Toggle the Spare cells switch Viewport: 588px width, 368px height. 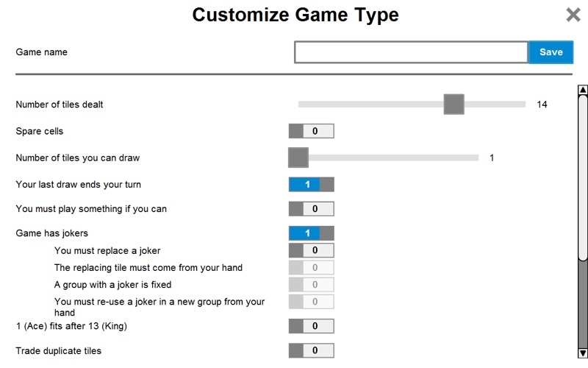tap(312, 131)
